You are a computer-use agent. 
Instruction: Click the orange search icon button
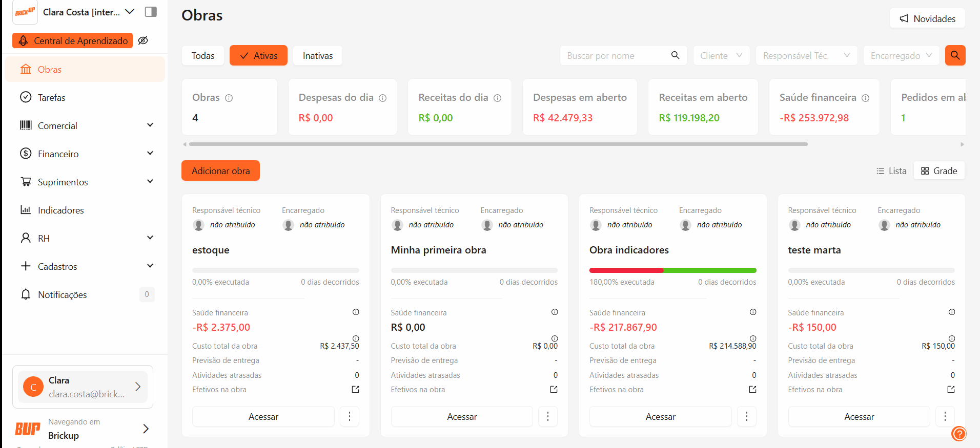click(955, 55)
